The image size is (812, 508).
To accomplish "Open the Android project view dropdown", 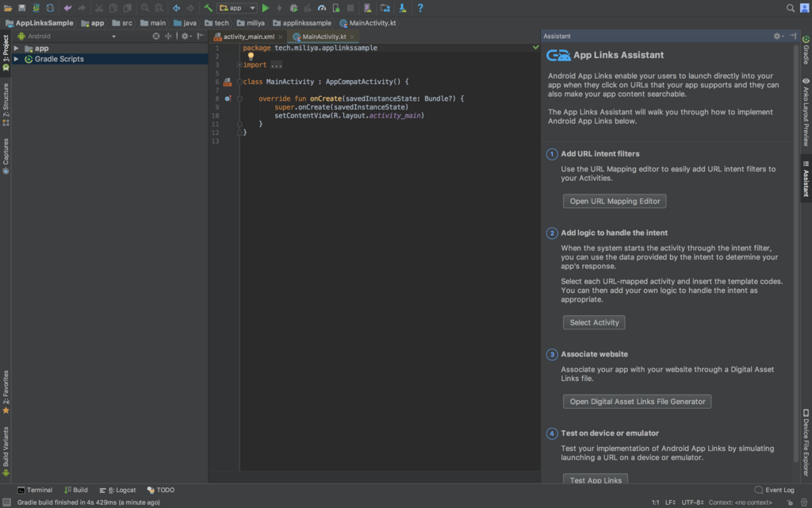I will click(x=72, y=36).
